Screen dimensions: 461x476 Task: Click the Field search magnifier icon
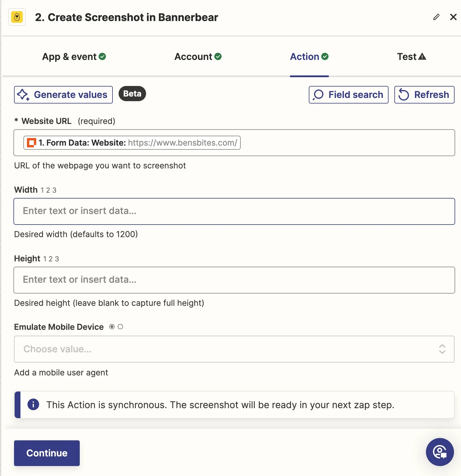pos(318,95)
